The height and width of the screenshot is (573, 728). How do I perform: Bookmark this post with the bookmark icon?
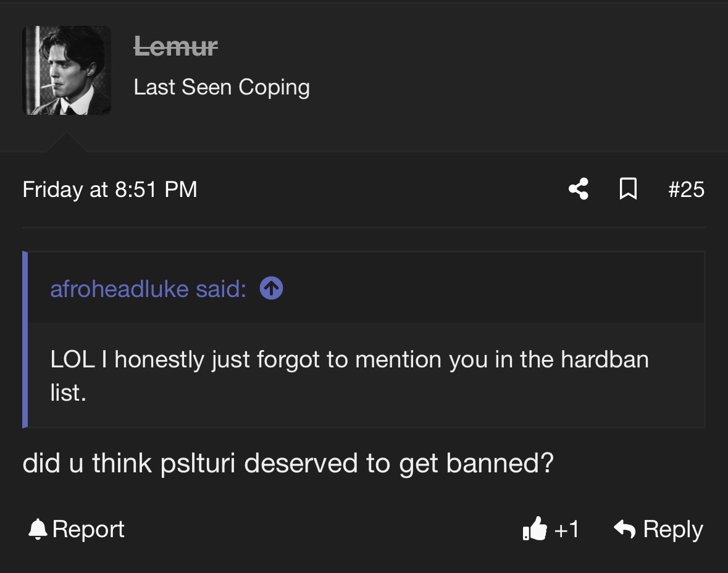(628, 189)
